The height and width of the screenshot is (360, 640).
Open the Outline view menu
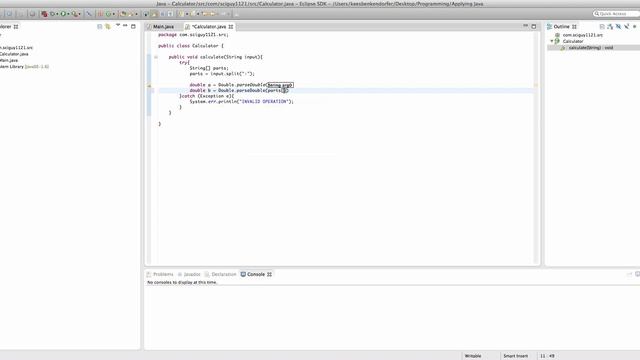pyautogui.click(x=635, y=27)
